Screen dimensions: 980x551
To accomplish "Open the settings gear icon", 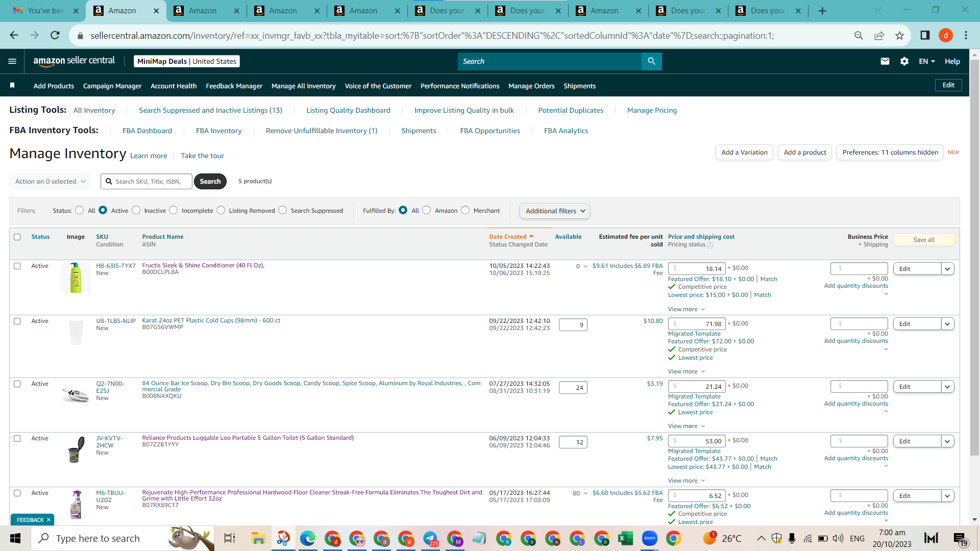I will tap(904, 61).
